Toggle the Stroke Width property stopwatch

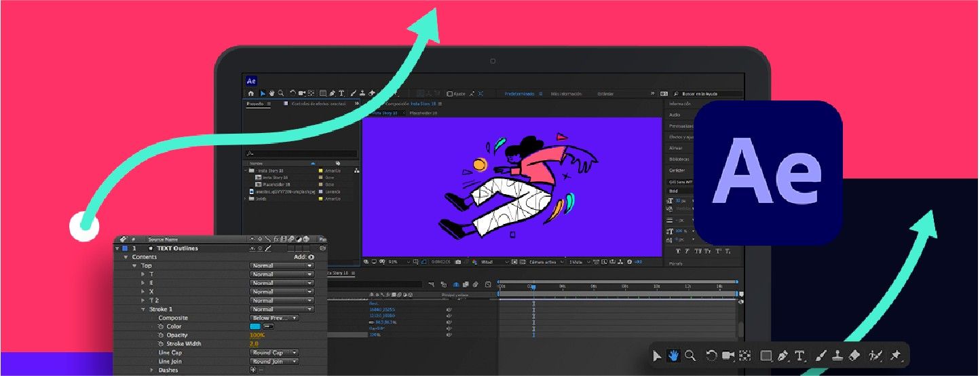(x=160, y=344)
